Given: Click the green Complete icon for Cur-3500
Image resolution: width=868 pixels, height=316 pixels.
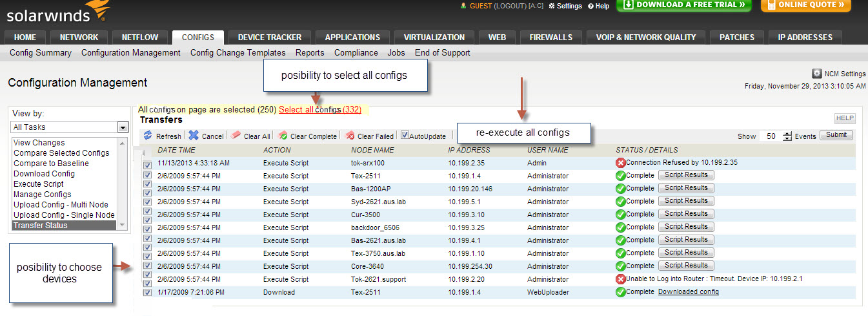Looking at the screenshot, I should (621, 215).
